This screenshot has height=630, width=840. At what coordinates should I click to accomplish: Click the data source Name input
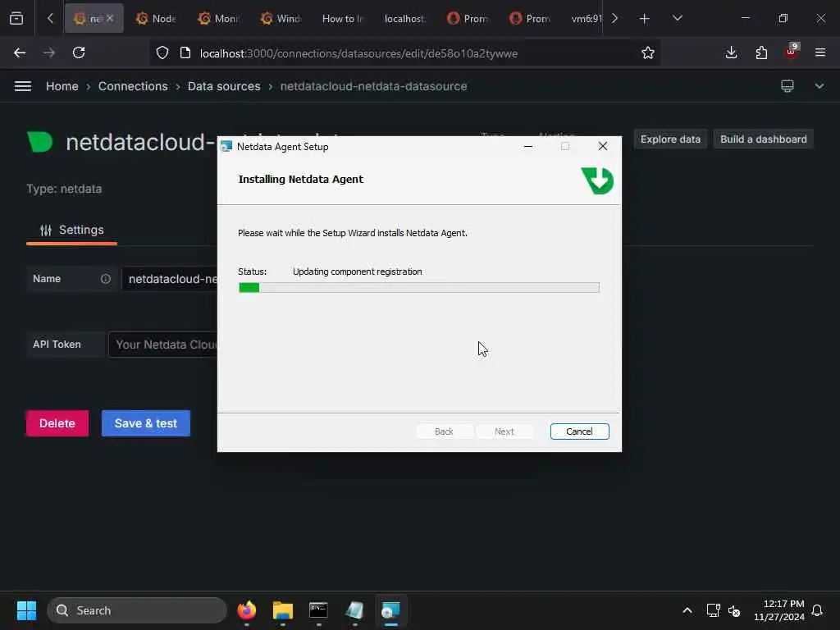(x=171, y=279)
